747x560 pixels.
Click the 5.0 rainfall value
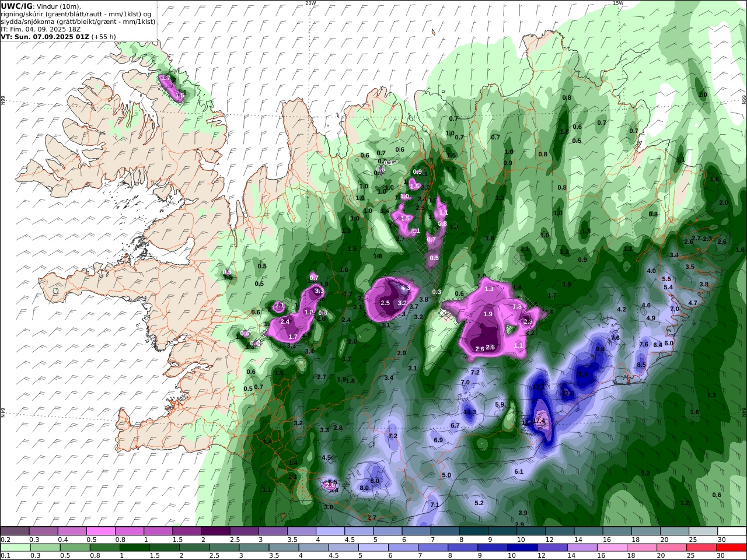click(446, 475)
